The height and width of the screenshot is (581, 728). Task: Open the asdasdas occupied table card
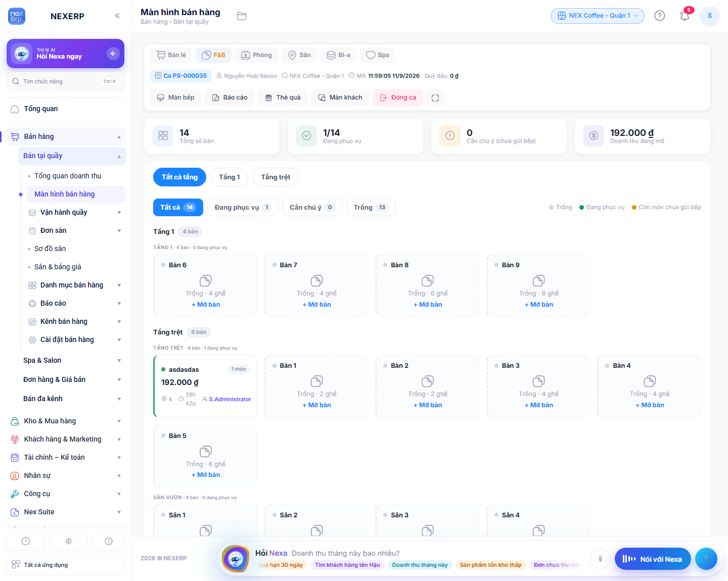pos(205,386)
